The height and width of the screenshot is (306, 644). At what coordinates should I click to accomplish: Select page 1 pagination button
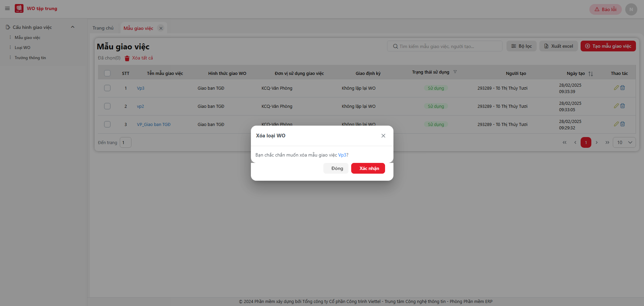coord(586,142)
